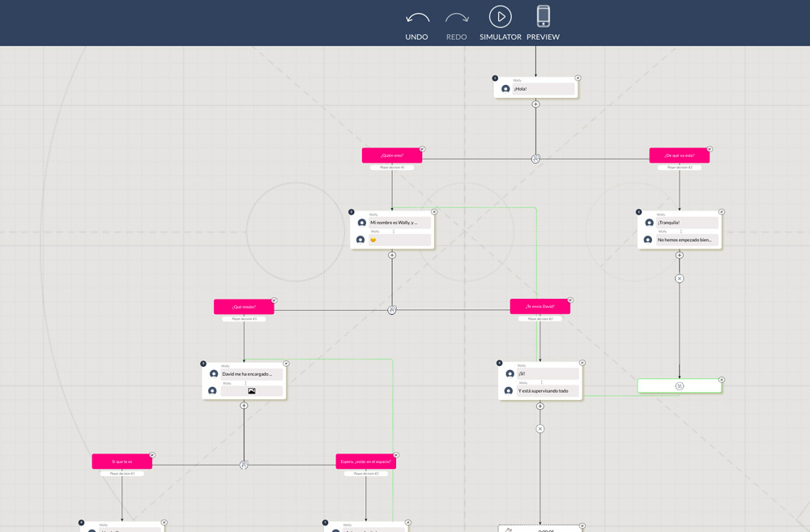Add a node below the 'Mi nombre es Wally' node

pos(392,255)
